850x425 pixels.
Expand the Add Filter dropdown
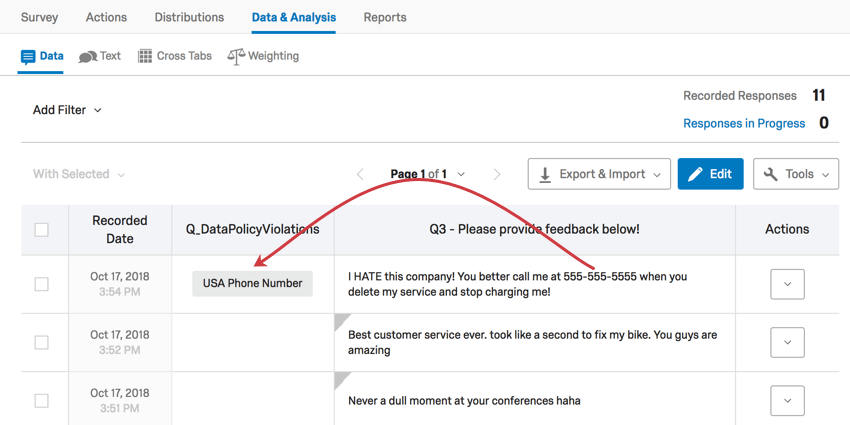click(67, 110)
